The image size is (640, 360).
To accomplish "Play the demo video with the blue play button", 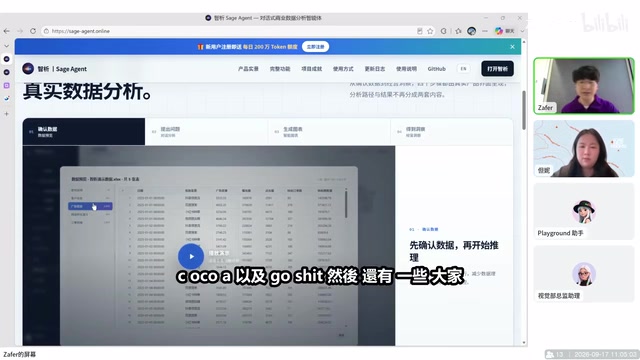I will click(191, 256).
